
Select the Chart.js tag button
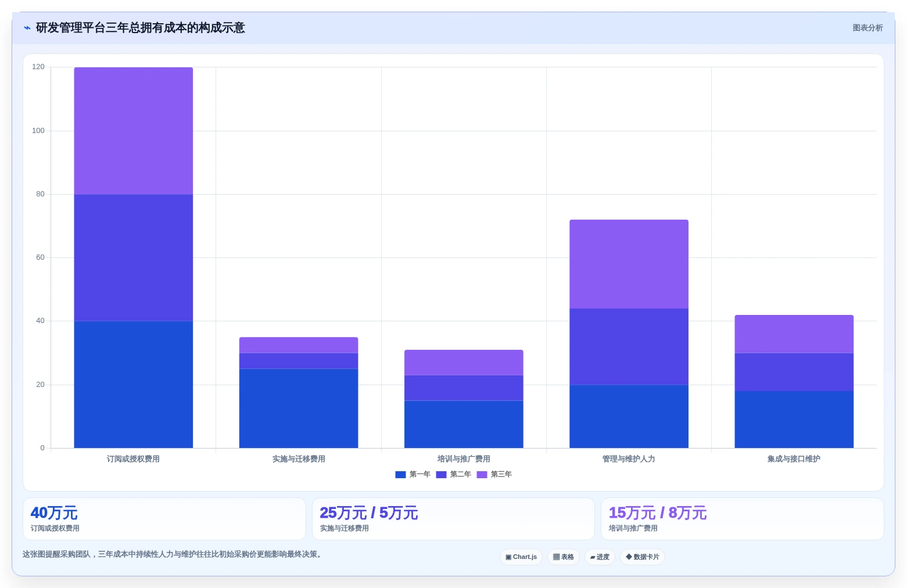(521, 557)
